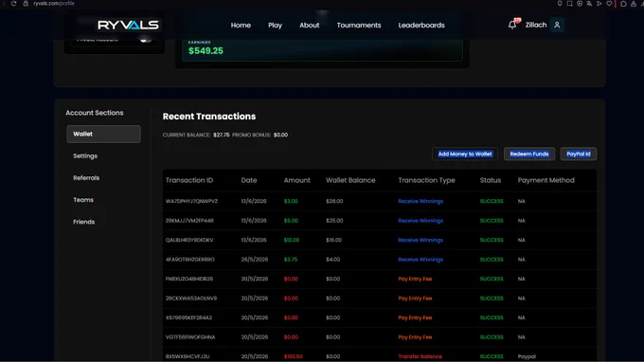Viewport: 644px width, 362px height.
Task: Go to the Home page
Action: [241, 25]
